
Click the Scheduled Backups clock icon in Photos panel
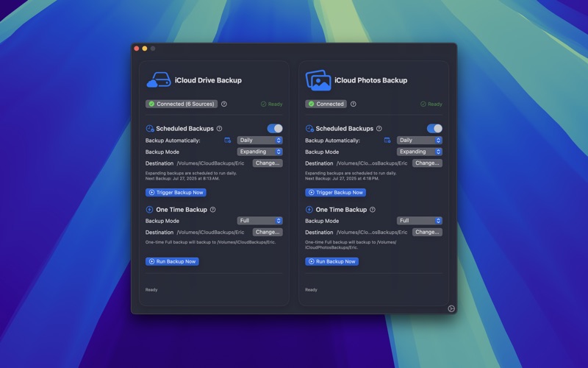pyautogui.click(x=309, y=128)
